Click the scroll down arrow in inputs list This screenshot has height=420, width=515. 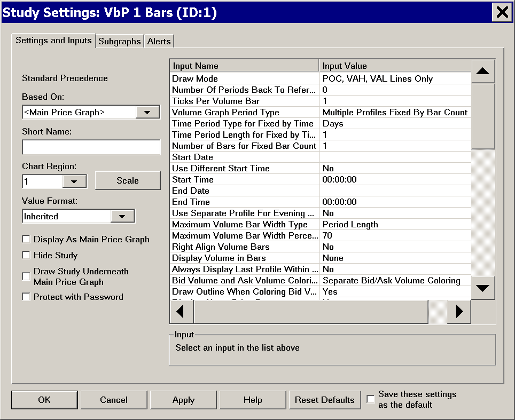pyautogui.click(x=483, y=288)
